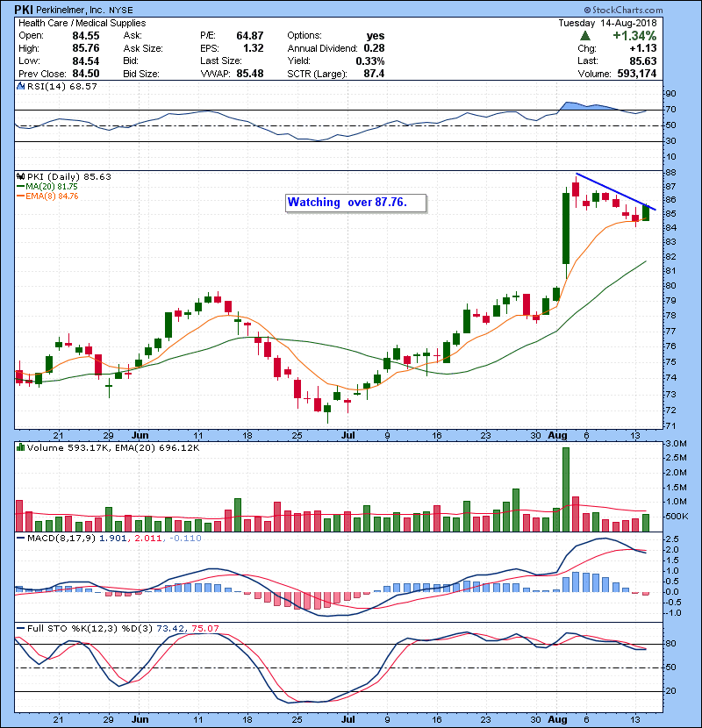
Task: Click the RSI(14) 68.57 label
Action: click(x=62, y=86)
